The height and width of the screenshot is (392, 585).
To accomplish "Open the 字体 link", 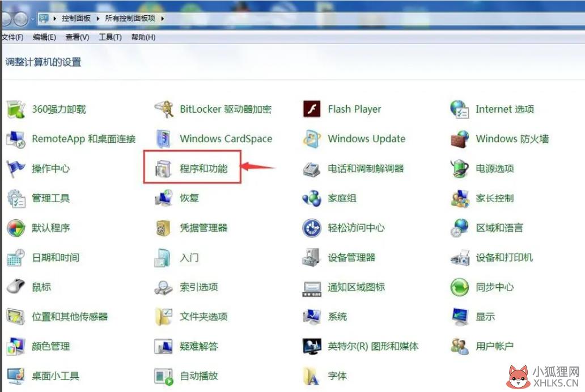I will click(337, 376).
